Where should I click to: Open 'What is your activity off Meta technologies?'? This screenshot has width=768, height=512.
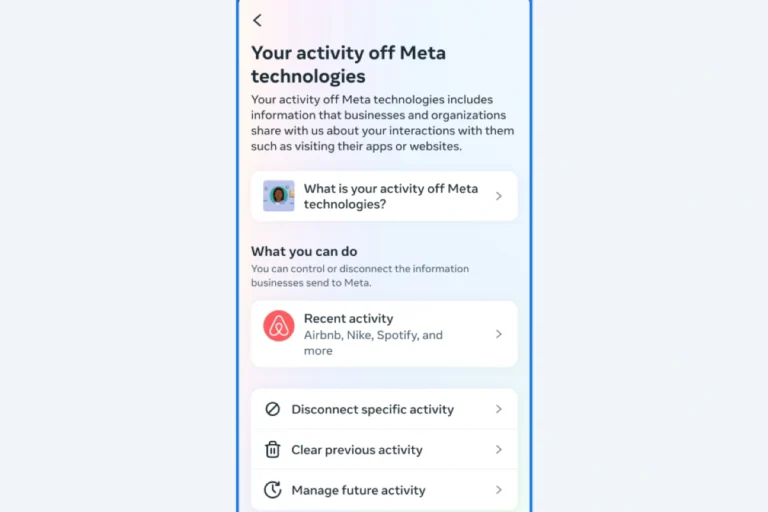point(384,196)
